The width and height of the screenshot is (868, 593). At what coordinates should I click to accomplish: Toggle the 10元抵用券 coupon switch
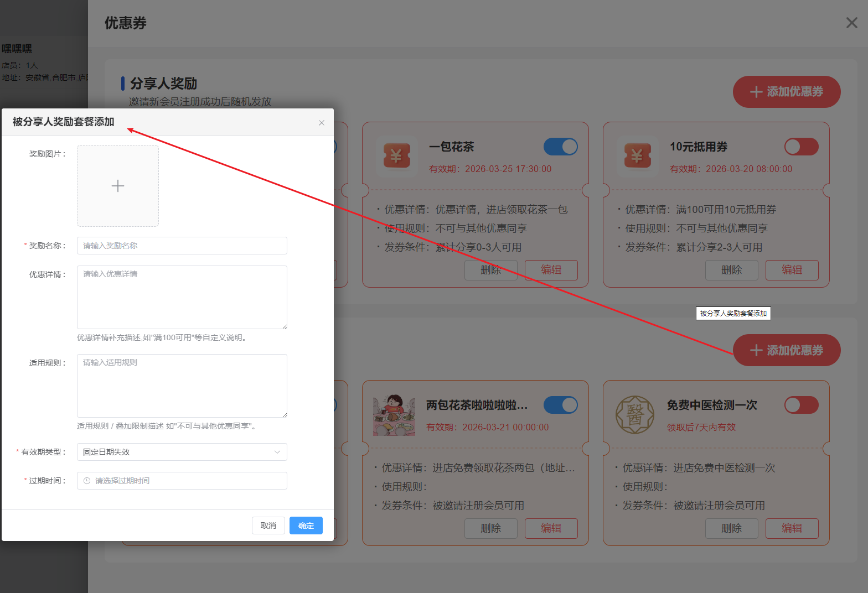pyautogui.click(x=802, y=147)
